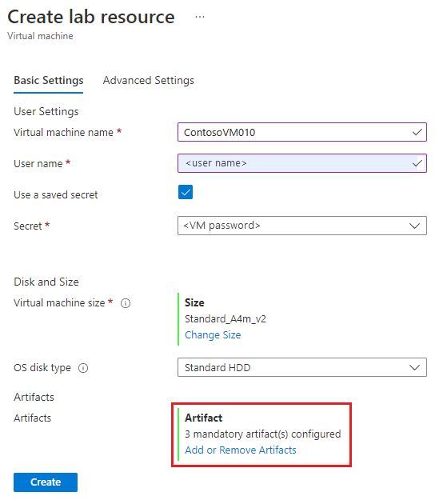This screenshot has height=504, width=447.
Task: Click the Create button
Action: 46,482
